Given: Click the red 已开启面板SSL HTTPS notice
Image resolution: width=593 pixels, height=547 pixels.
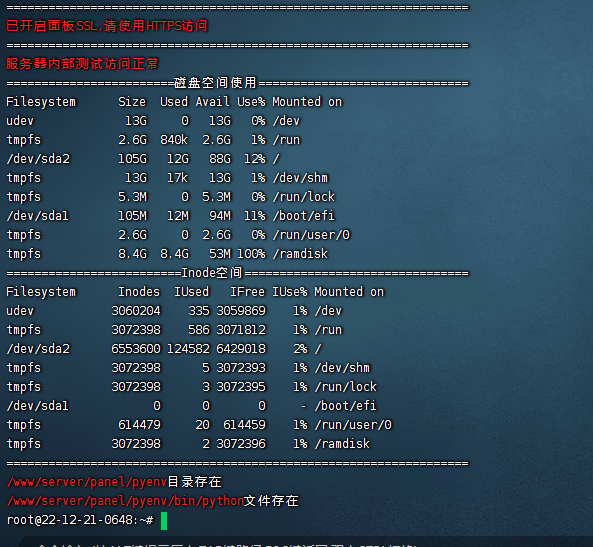Looking at the screenshot, I should [107, 26].
